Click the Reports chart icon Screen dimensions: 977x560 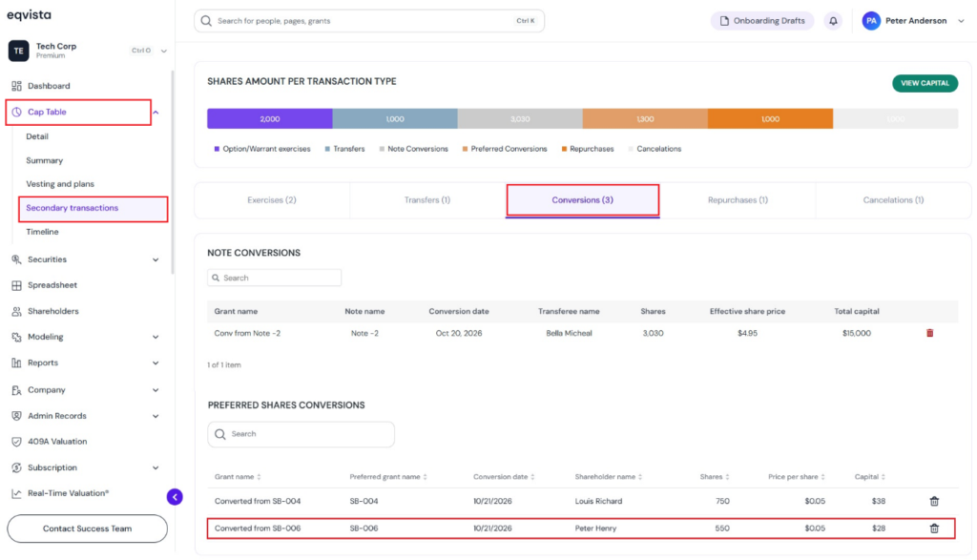pyautogui.click(x=17, y=363)
